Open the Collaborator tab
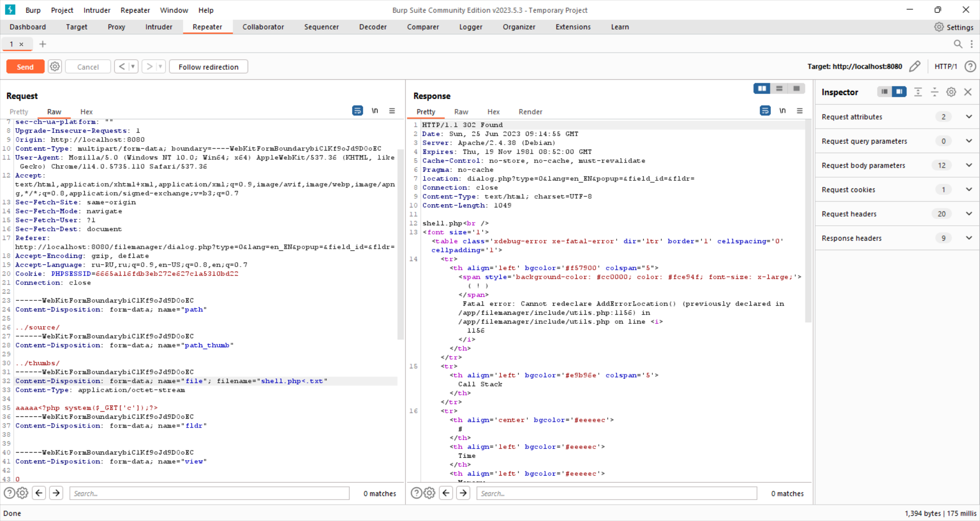This screenshot has height=521, width=980. click(x=263, y=27)
